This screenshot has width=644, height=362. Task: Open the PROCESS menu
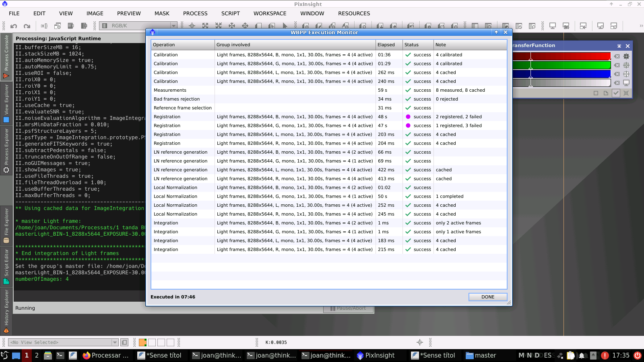(195, 13)
